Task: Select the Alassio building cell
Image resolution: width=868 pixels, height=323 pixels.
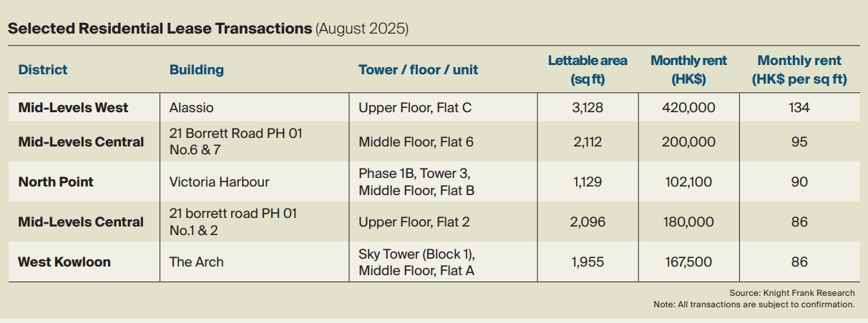Action: (192, 108)
